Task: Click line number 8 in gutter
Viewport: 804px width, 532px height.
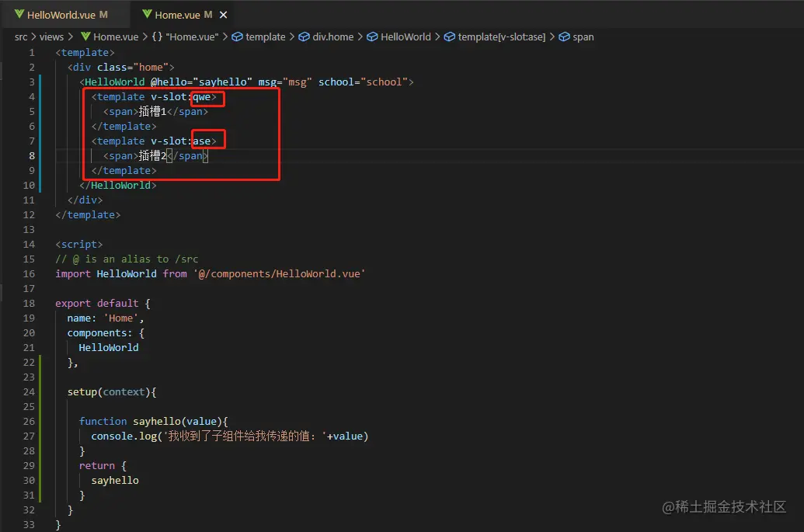Action: pyautogui.click(x=32, y=156)
